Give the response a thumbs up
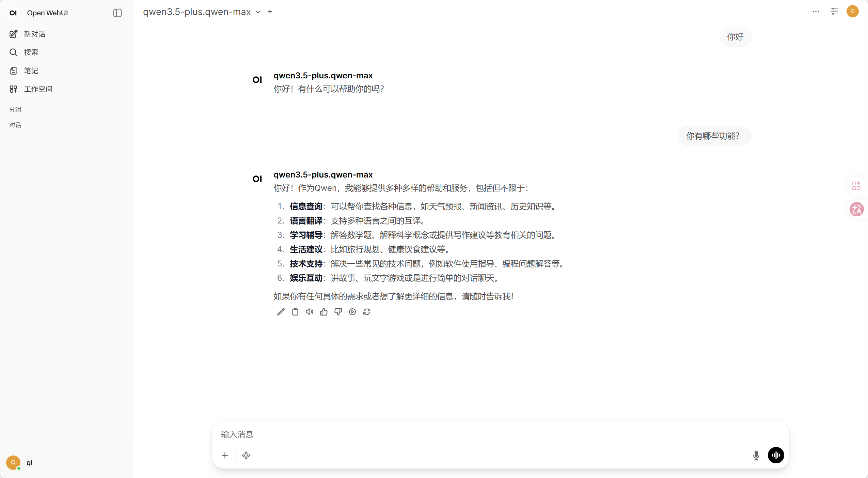 point(323,312)
